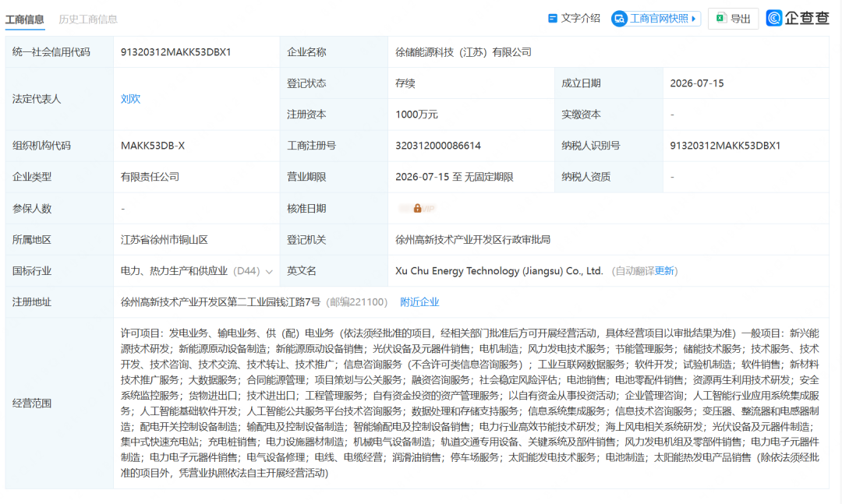Click 营业期限 value 至 无固定期限

(455, 177)
